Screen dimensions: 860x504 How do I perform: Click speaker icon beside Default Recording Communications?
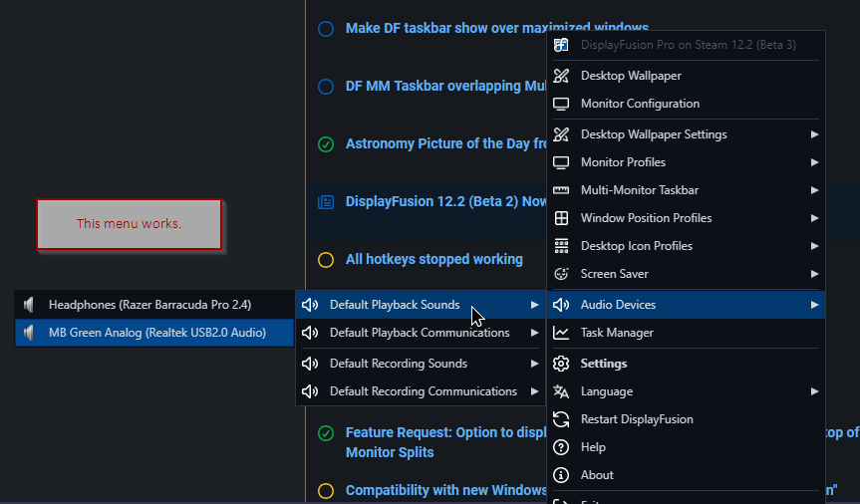coord(310,391)
